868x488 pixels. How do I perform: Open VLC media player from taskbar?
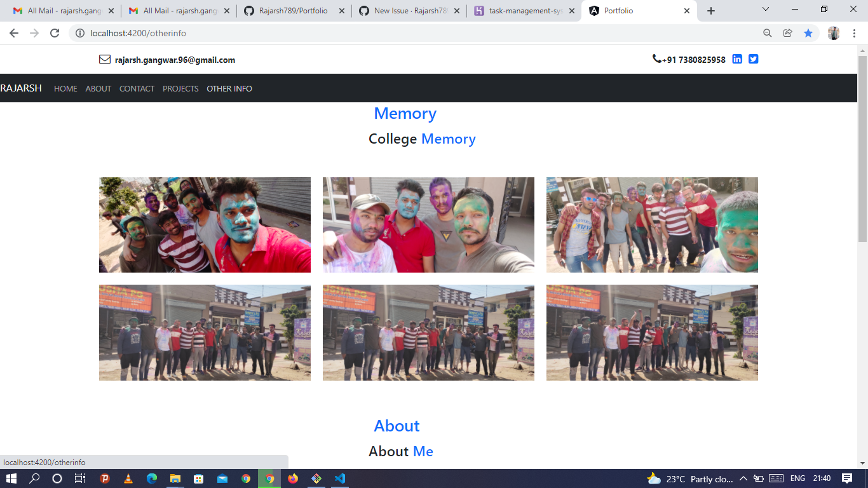point(128,478)
